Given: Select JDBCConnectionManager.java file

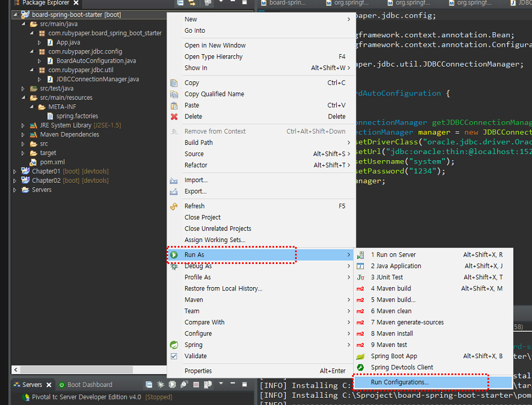Looking at the screenshot, I should coord(98,79).
